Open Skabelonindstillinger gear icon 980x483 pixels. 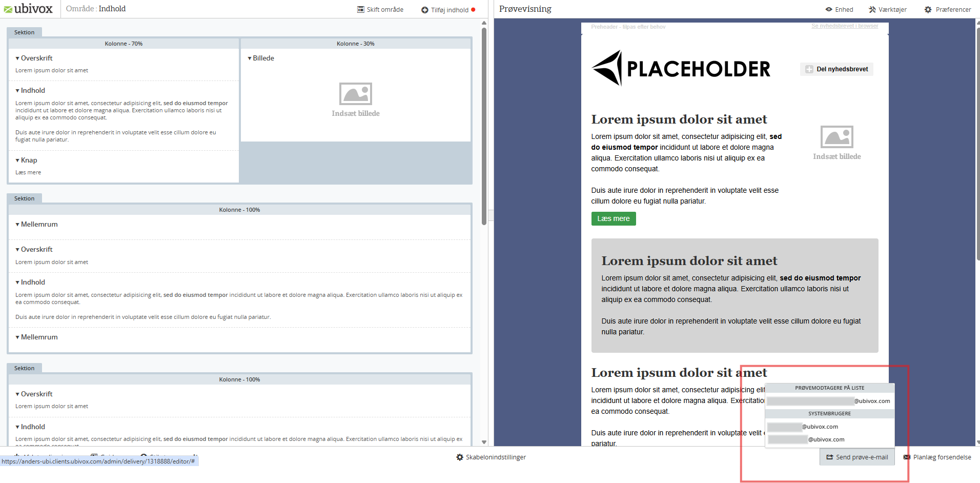click(460, 457)
